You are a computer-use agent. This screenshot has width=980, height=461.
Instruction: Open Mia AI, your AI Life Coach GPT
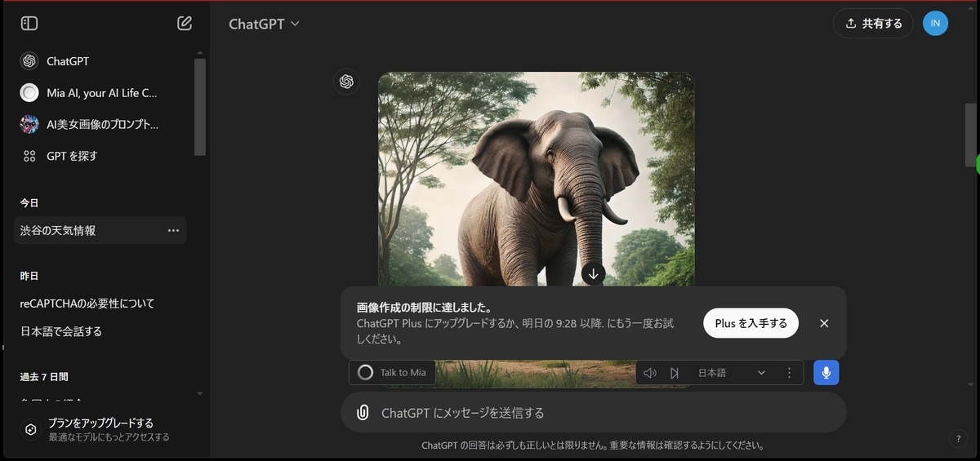pyautogui.click(x=103, y=93)
